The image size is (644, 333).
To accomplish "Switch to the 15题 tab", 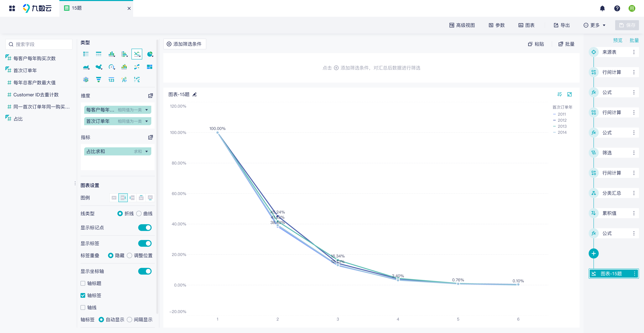I will coord(96,8).
